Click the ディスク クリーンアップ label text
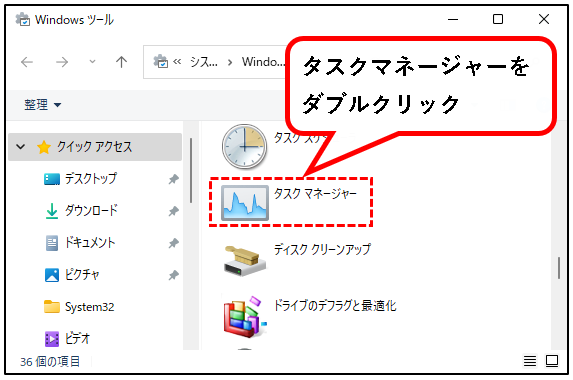The height and width of the screenshot is (380, 573). coord(323,250)
